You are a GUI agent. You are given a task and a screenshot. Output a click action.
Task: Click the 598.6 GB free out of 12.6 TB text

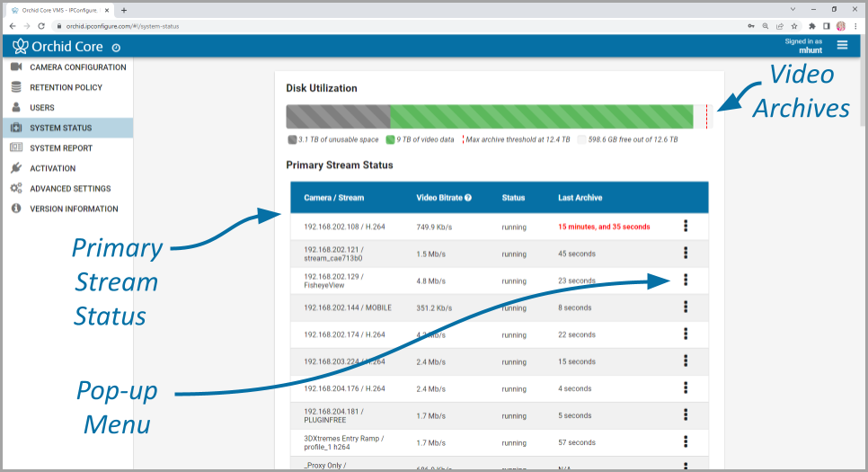coord(633,139)
